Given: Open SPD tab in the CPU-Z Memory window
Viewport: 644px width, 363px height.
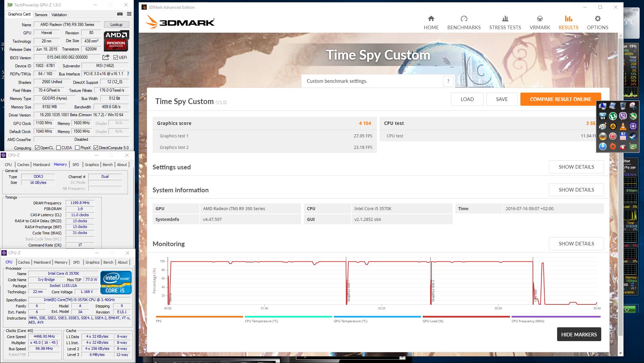Looking at the screenshot, I should pyautogui.click(x=75, y=165).
